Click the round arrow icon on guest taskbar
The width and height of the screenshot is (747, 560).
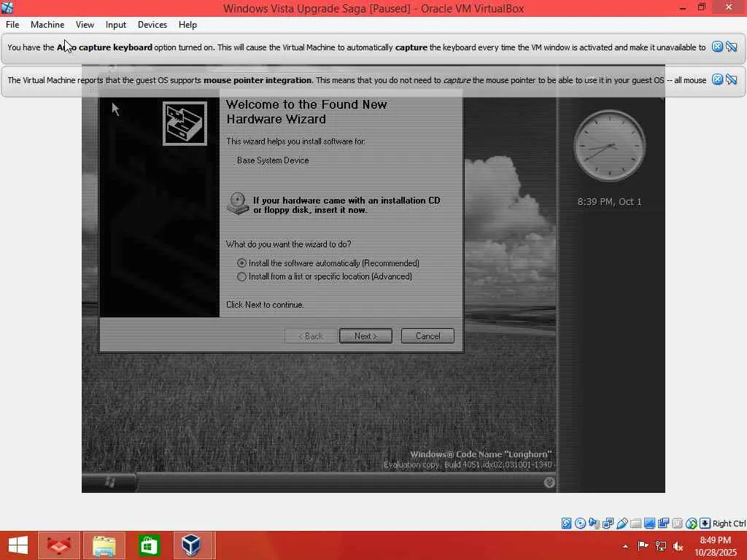[549, 483]
